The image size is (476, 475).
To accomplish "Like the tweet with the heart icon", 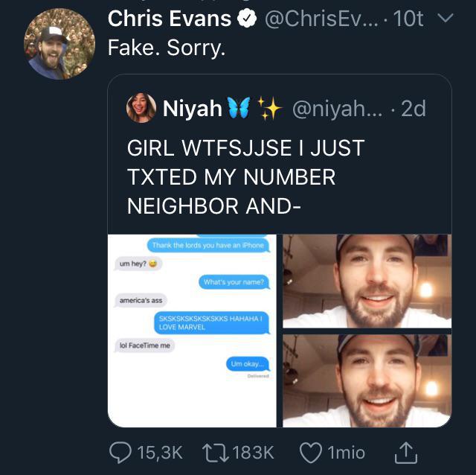I will (x=310, y=451).
